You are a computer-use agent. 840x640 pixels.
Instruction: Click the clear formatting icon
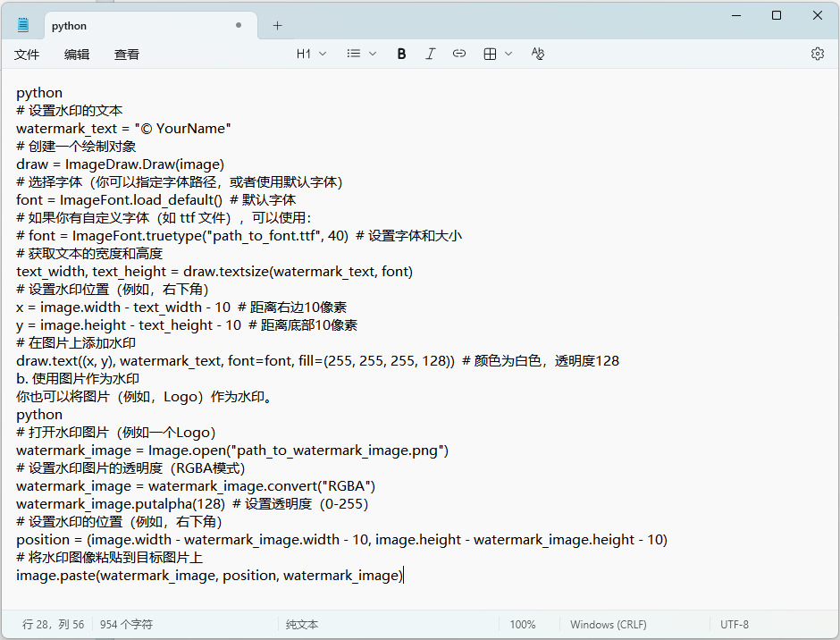(537, 54)
